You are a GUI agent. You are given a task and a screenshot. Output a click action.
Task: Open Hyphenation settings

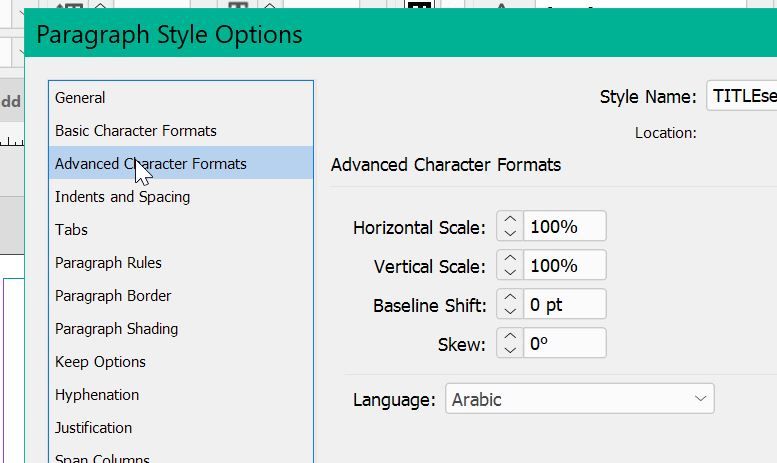point(97,395)
